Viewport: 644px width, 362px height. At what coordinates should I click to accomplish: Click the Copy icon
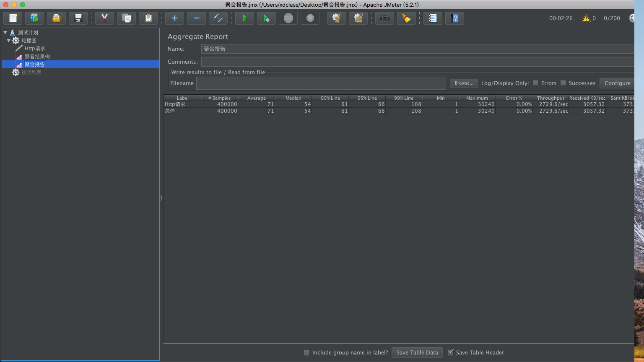click(x=126, y=18)
